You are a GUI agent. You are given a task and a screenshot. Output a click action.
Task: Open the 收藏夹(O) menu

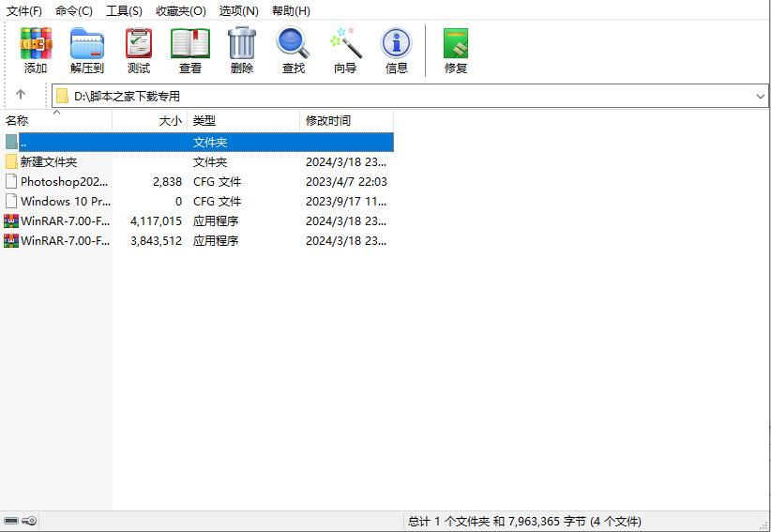[x=181, y=11]
